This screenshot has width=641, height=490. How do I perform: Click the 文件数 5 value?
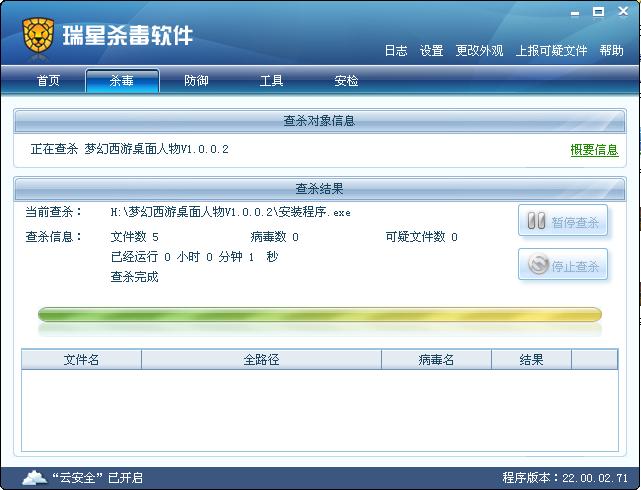(134, 237)
